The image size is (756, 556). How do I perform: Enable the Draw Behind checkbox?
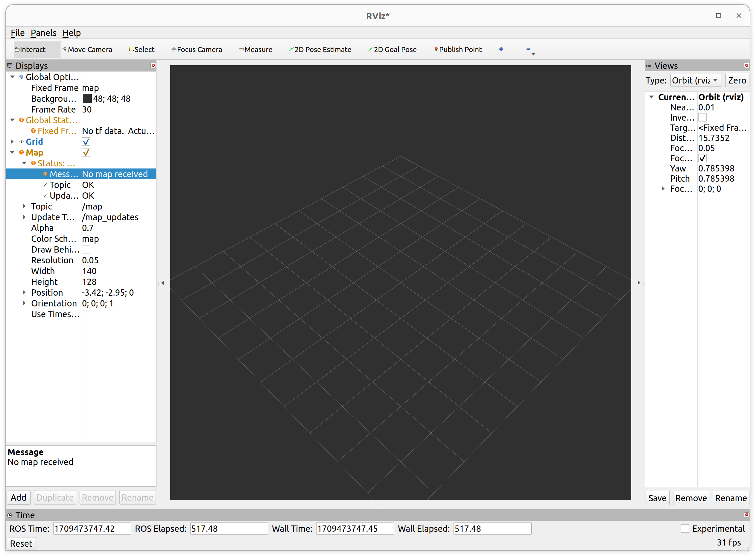pyautogui.click(x=86, y=249)
